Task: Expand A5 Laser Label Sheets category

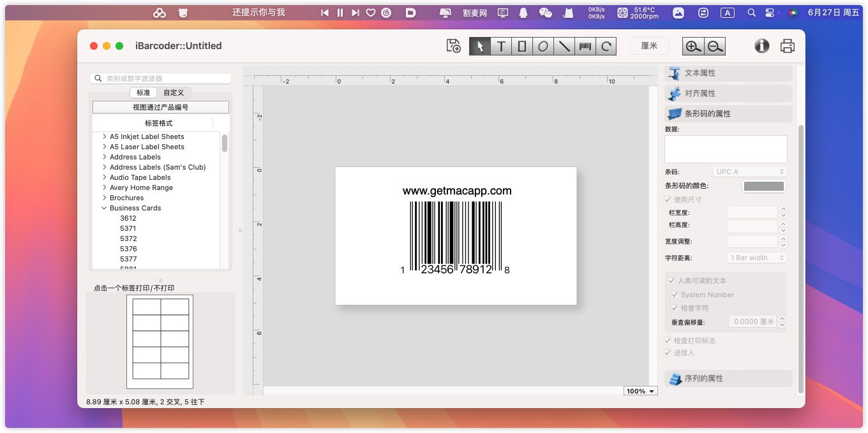Action: (x=104, y=147)
